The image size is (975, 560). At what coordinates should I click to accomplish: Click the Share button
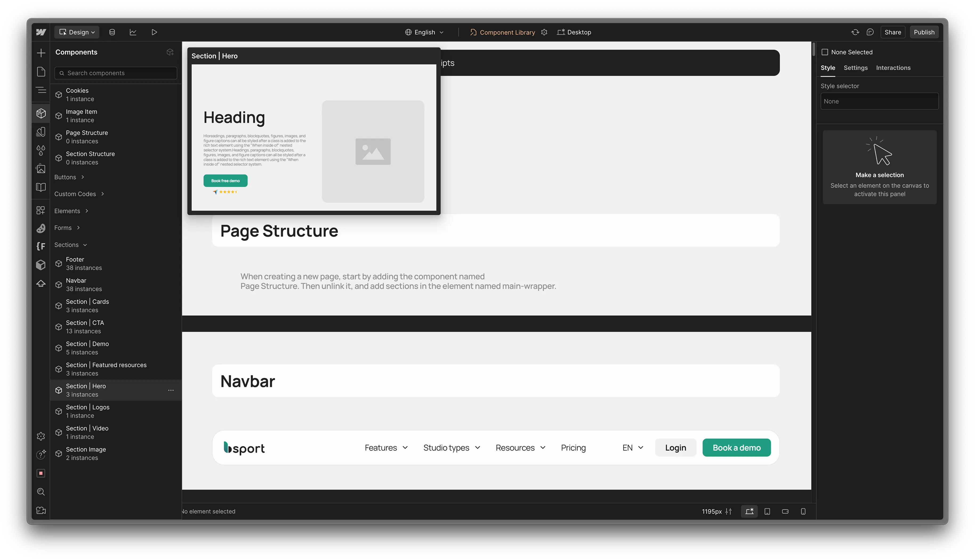[x=892, y=32]
